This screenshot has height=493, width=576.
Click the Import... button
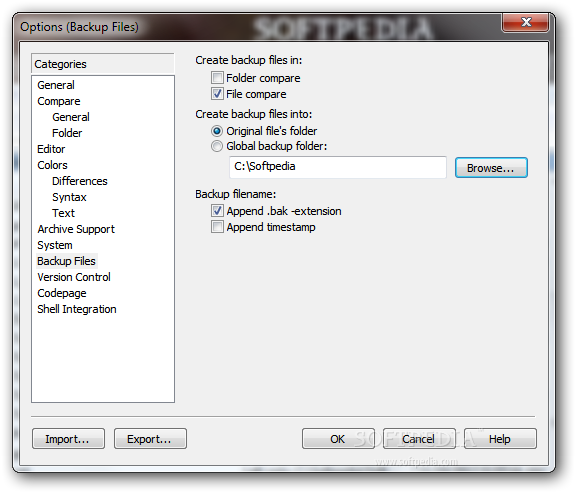(68, 439)
